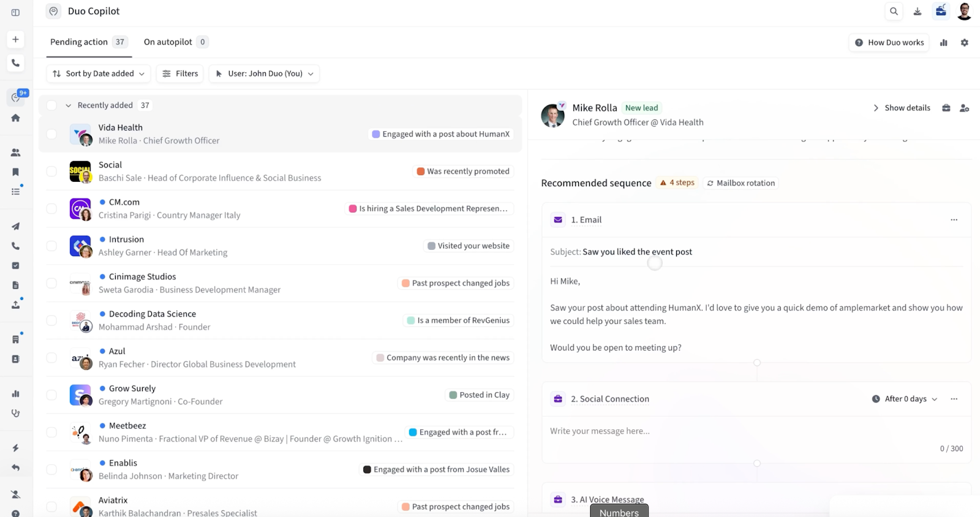Click the list icon in sidebar

click(x=15, y=192)
